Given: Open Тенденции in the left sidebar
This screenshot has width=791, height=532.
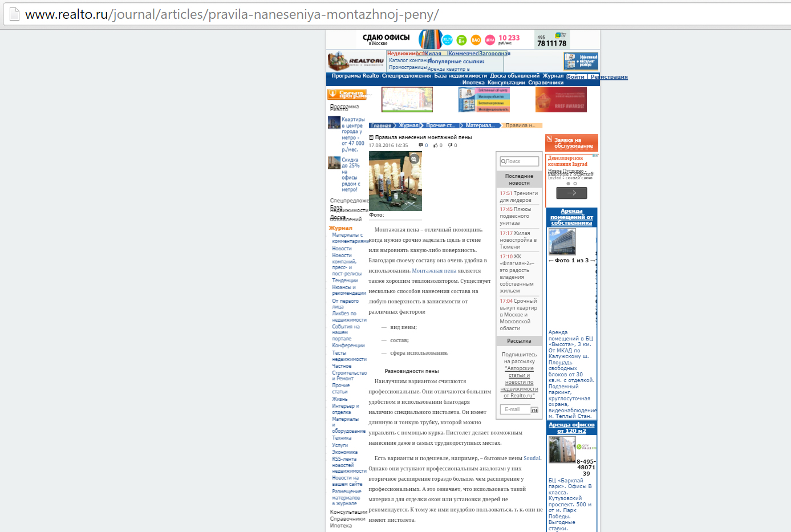Looking at the screenshot, I should [345, 281].
